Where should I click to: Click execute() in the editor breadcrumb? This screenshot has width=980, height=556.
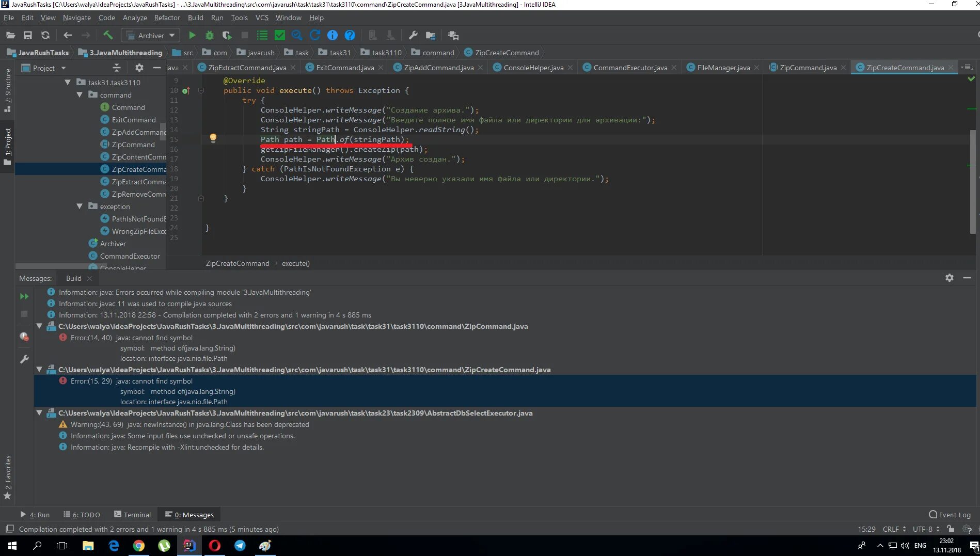coord(295,263)
